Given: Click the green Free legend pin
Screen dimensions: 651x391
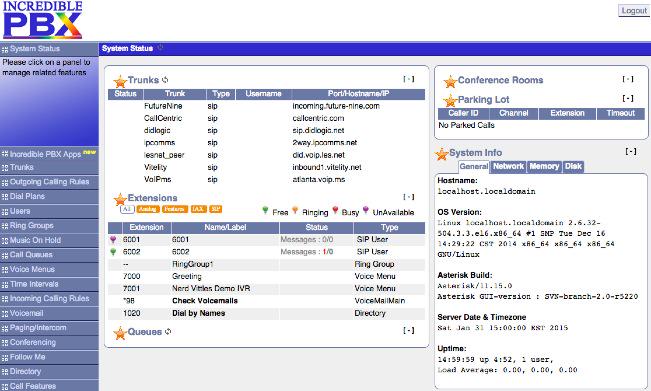Looking at the screenshot, I should 265,210.
